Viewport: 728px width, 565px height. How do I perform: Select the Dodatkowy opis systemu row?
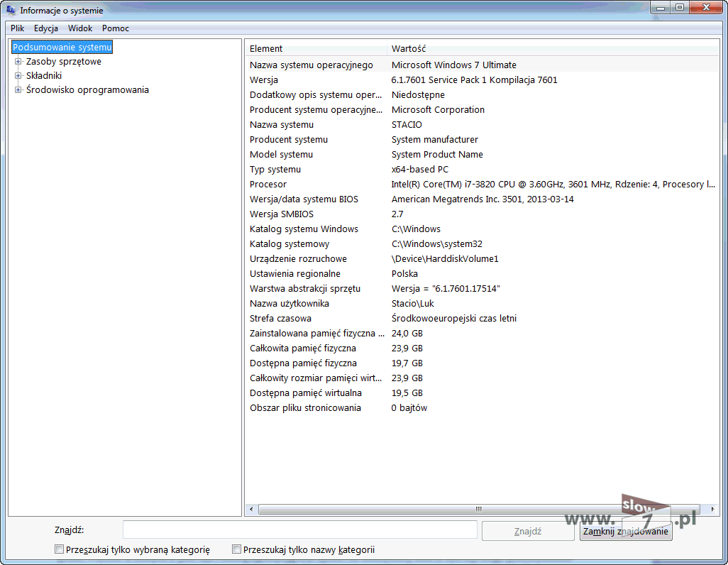(x=482, y=95)
